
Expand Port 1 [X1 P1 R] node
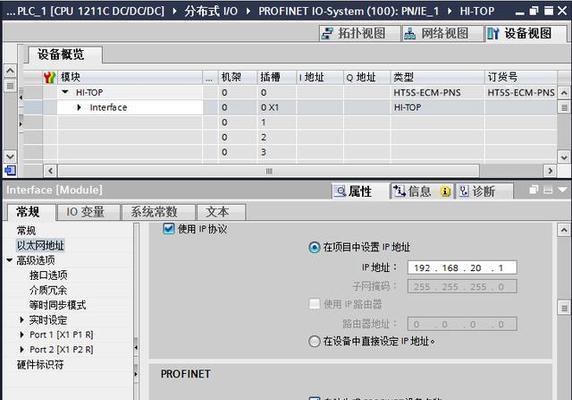tap(22, 334)
